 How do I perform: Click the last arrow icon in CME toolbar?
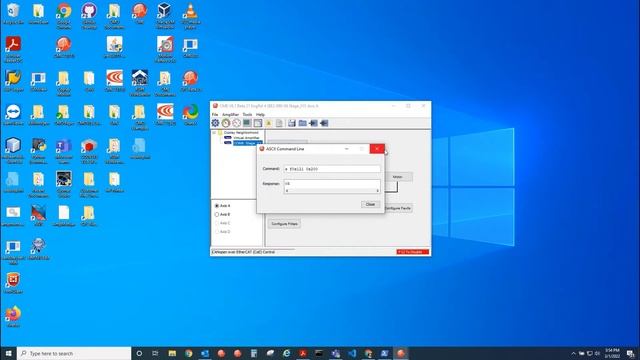[324, 123]
